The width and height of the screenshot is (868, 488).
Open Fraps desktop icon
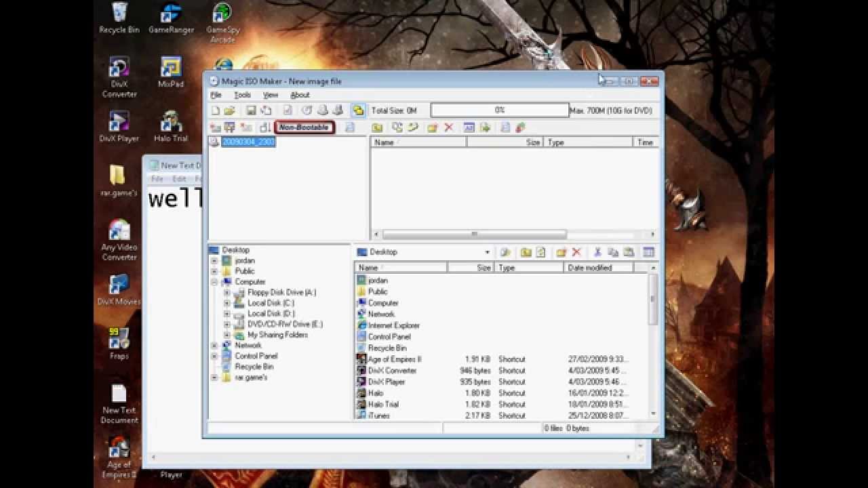pos(119,344)
